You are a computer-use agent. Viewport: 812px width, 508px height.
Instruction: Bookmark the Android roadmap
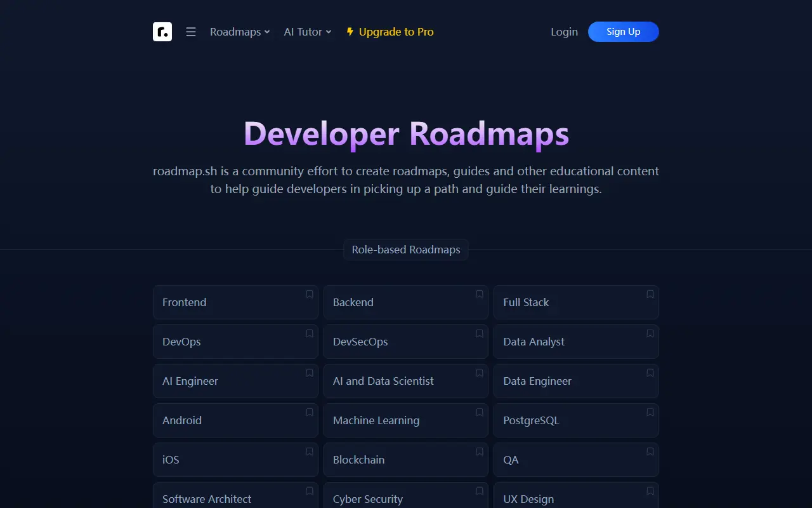coord(310,412)
